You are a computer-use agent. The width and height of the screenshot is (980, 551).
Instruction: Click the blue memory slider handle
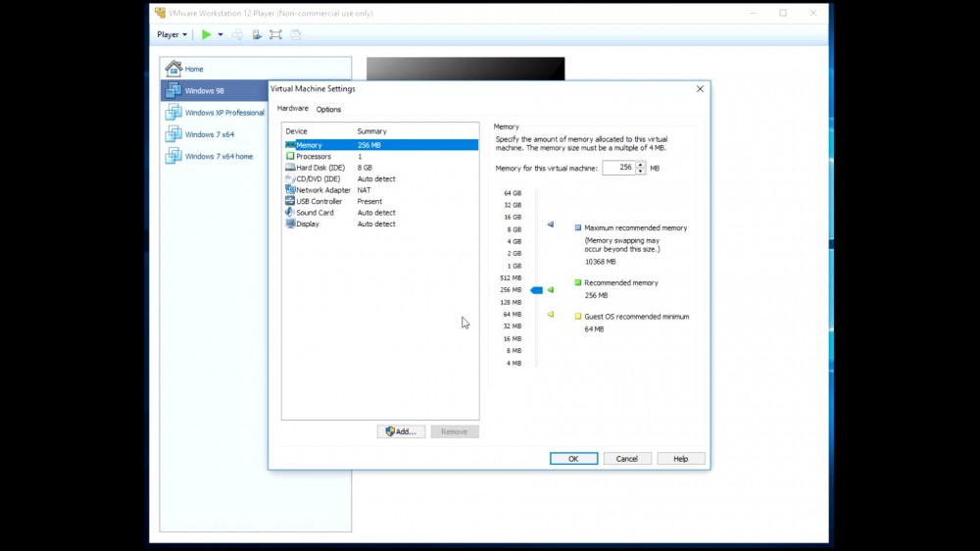pyautogui.click(x=536, y=290)
